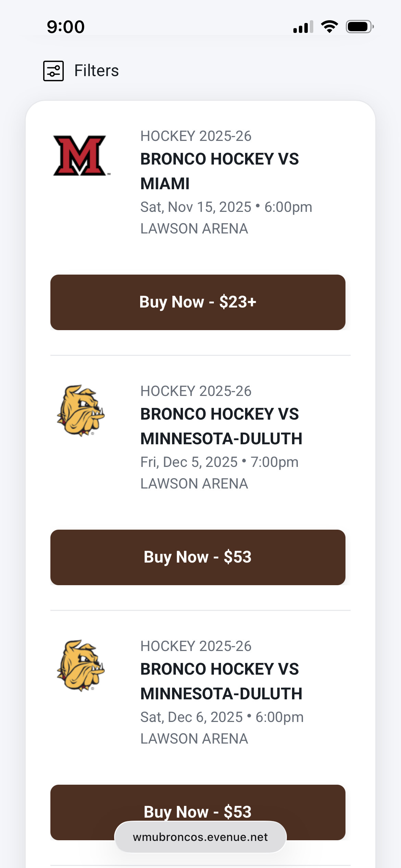The height and width of the screenshot is (868, 401).
Task: Open Bronco Hockey vs Miami event title
Action: point(219,171)
